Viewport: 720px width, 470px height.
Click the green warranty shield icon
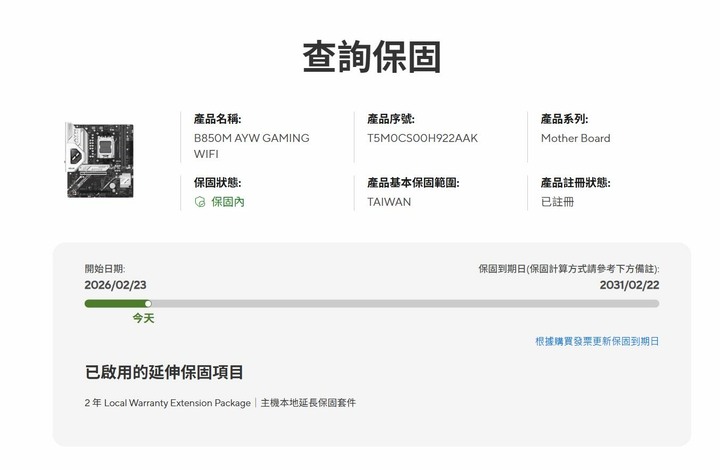(200, 202)
